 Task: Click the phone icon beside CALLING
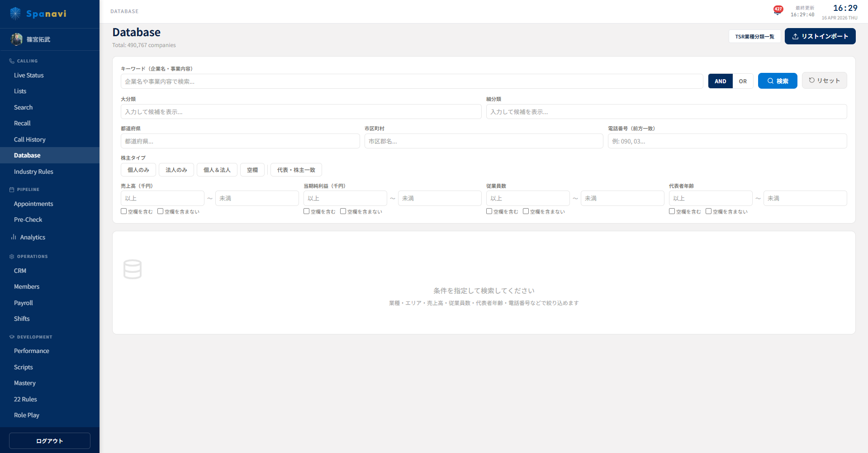(11, 61)
